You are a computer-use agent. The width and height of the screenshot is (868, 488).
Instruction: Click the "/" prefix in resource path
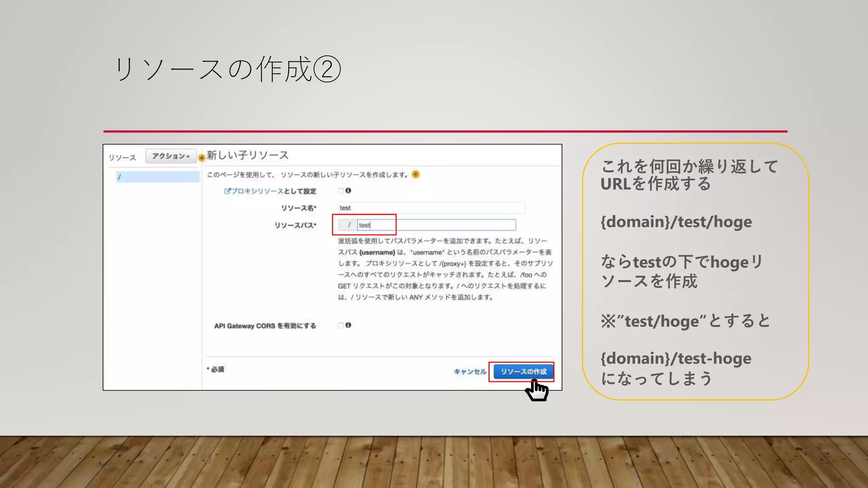coord(349,225)
